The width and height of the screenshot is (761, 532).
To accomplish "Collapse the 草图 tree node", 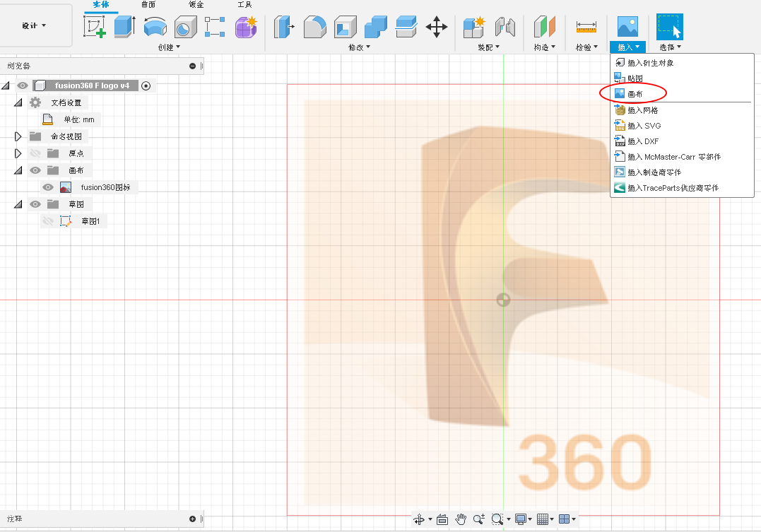I will [18, 204].
